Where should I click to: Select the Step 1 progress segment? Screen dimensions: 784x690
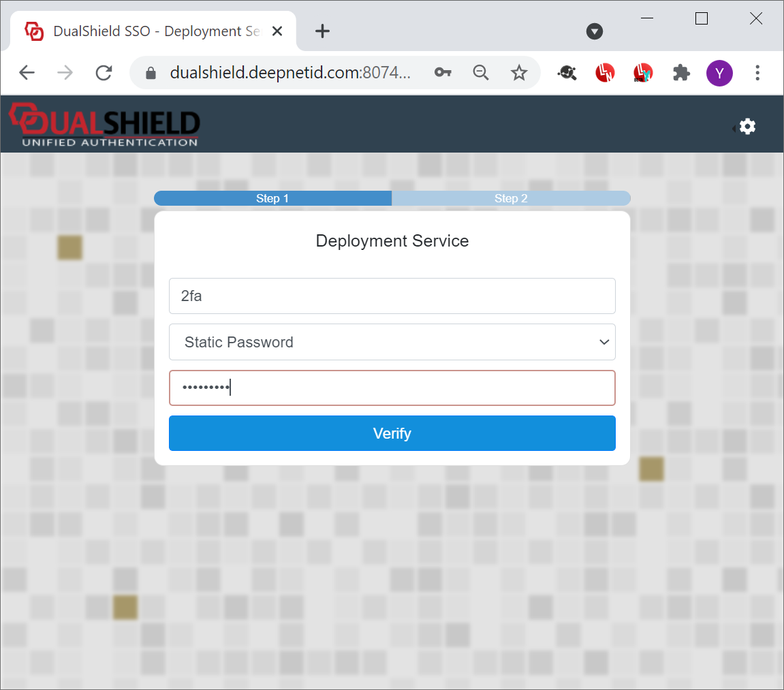272,198
